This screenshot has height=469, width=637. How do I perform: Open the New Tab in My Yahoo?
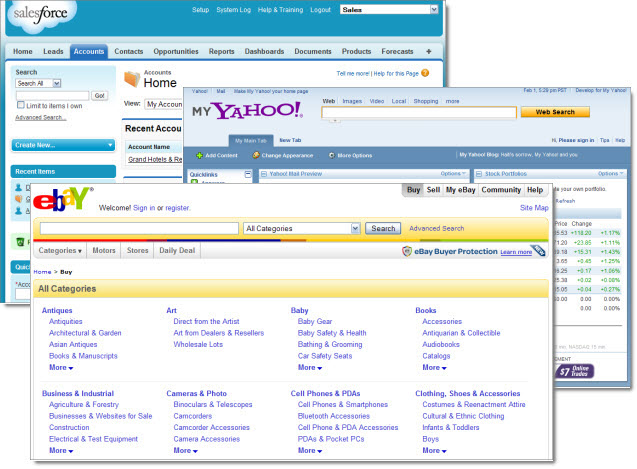290,140
